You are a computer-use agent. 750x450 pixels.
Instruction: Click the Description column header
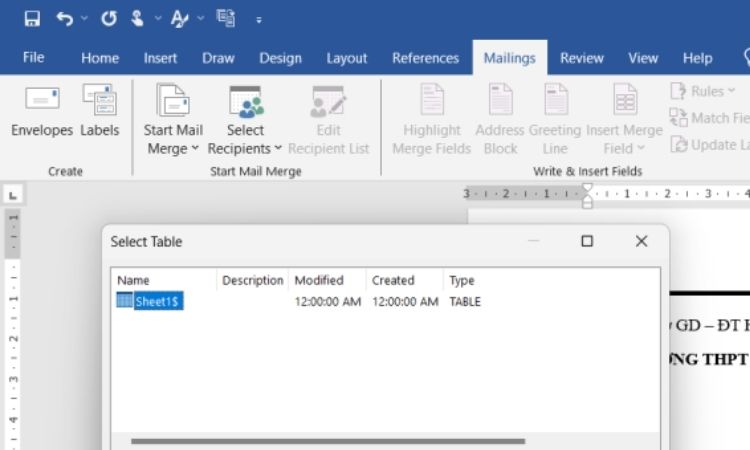pyautogui.click(x=253, y=280)
